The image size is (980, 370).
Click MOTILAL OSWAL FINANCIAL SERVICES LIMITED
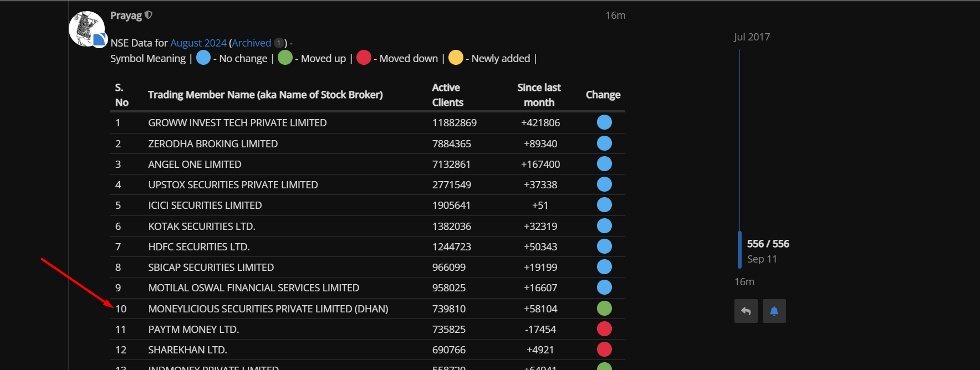click(254, 288)
